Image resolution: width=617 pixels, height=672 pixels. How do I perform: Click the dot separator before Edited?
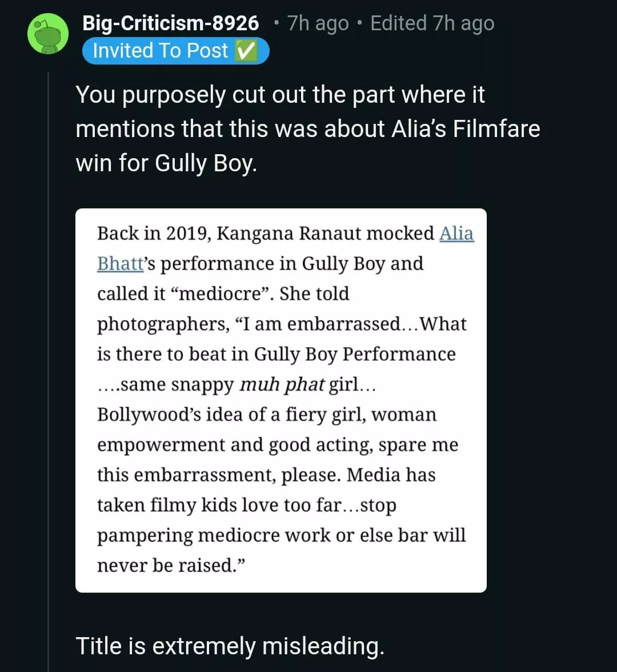(x=359, y=23)
